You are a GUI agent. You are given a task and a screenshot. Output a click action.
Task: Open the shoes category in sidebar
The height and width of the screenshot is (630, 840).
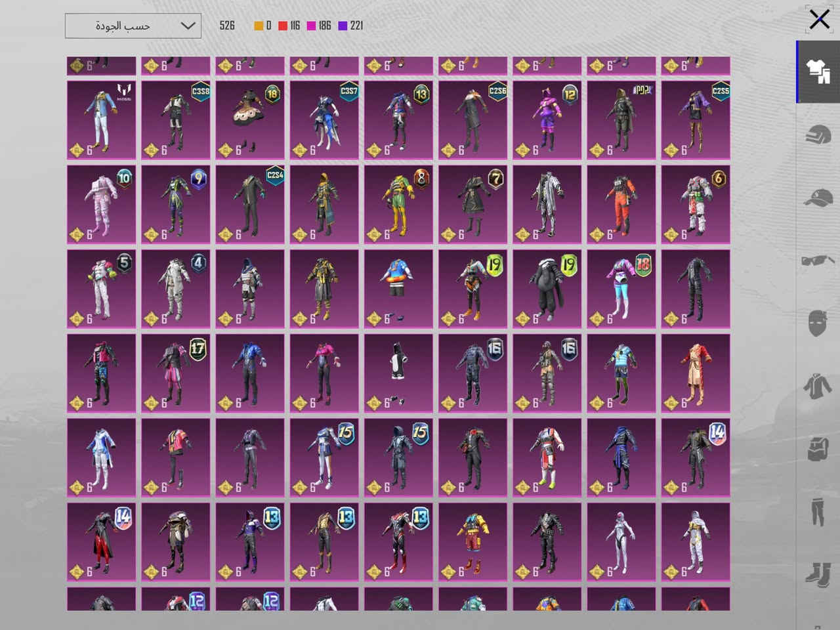(818, 575)
